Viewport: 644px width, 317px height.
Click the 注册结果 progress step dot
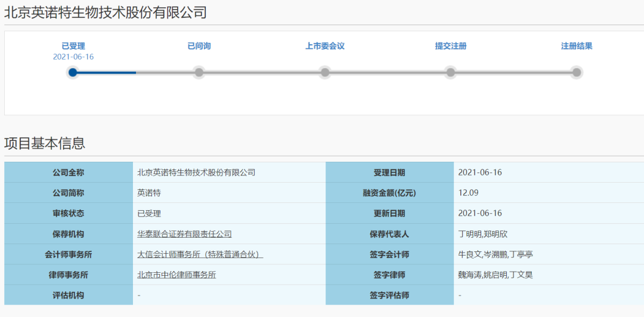577,72
